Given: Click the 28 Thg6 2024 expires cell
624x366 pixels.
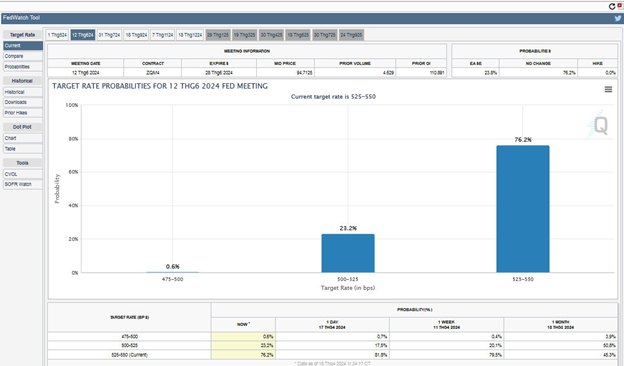Looking at the screenshot, I should (219, 73).
